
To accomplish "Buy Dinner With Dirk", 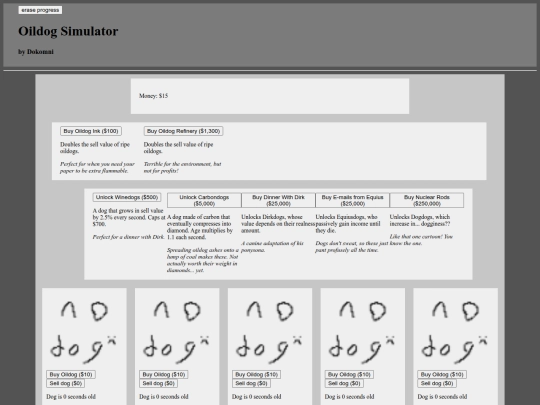I will pos(278,200).
